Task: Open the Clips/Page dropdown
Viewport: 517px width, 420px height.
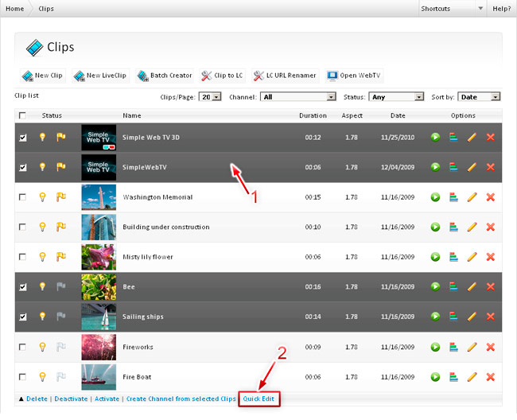Action: pyautogui.click(x=210, y=97)
